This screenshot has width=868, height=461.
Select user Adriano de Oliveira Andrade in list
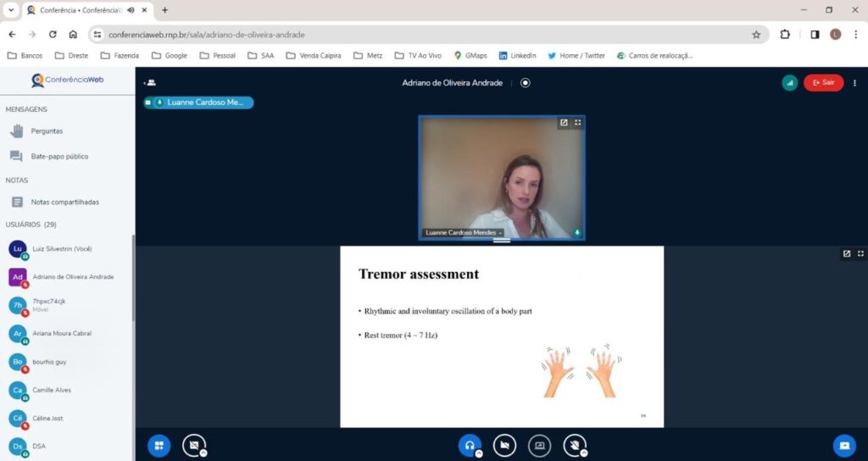click(x=72, y=277)
